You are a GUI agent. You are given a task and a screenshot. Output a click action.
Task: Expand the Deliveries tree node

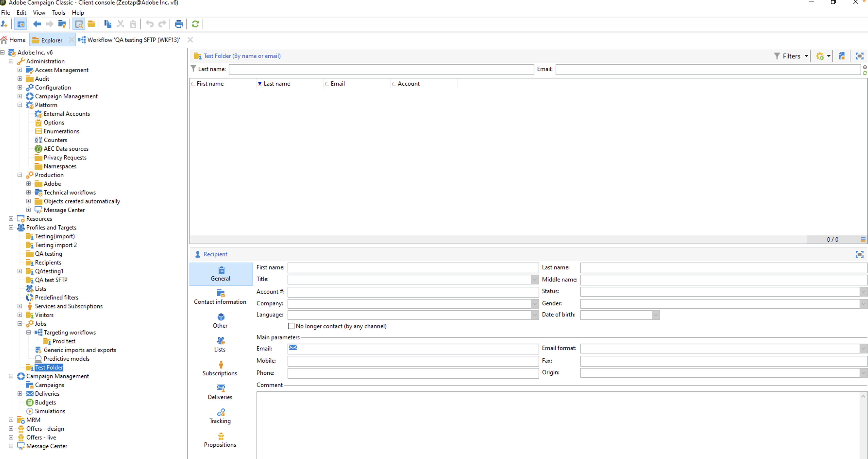point(20,394)
